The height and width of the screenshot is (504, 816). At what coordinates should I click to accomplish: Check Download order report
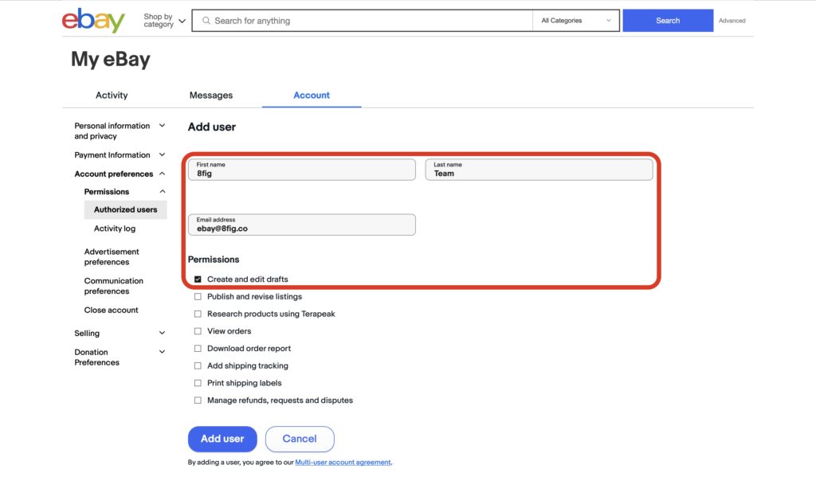click(198, 349)
